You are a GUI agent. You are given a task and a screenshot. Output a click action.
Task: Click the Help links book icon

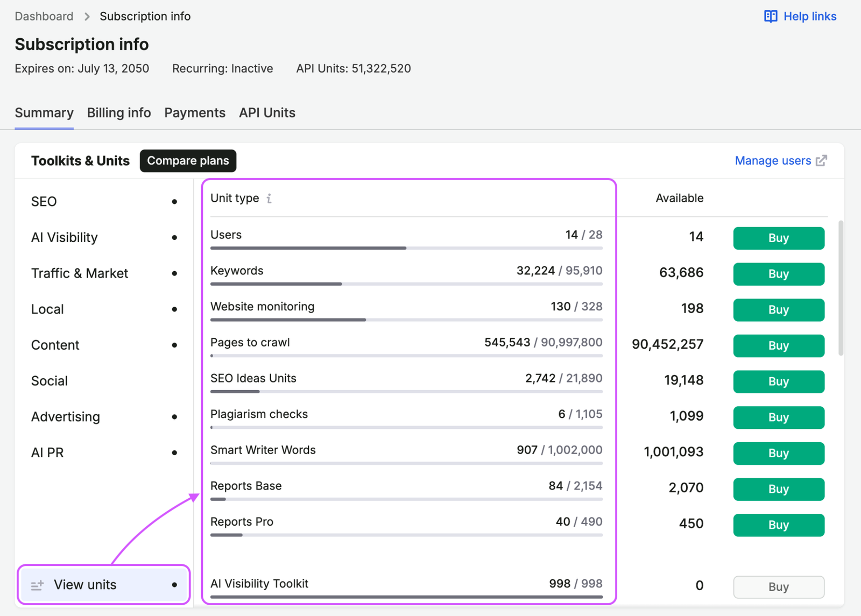[771, 16]
